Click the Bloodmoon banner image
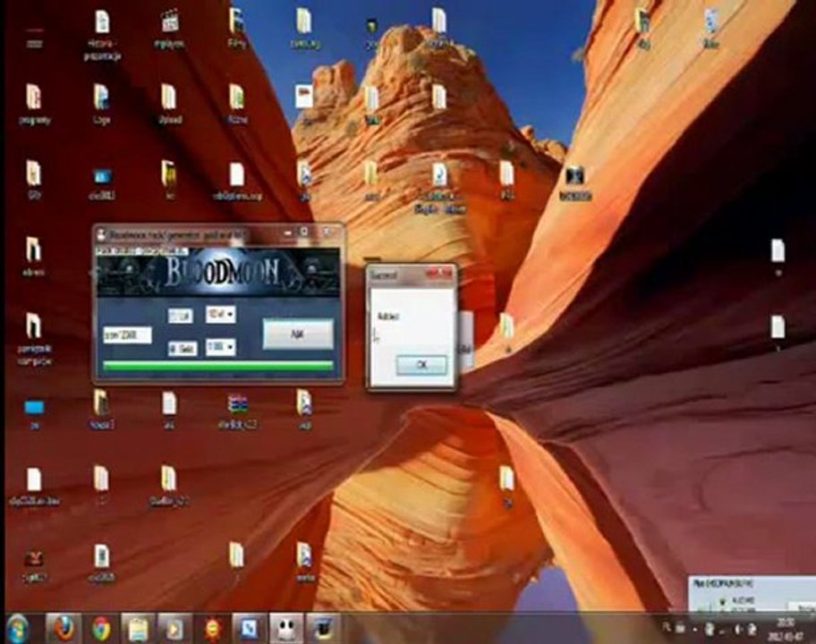The width and height of the screenshot is (816, 644). tap(218, 274)
